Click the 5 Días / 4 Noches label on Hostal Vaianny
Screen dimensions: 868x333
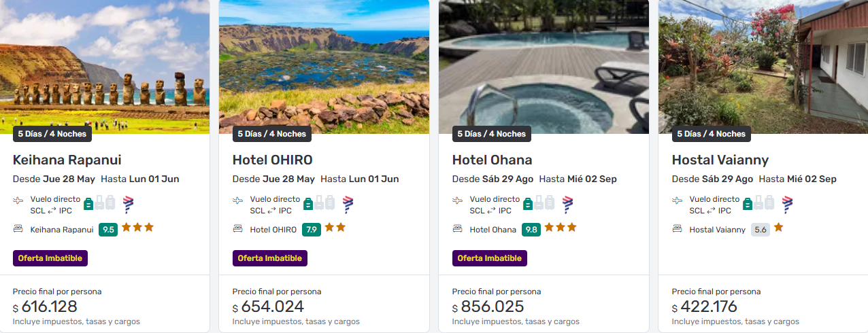[711, 134]
